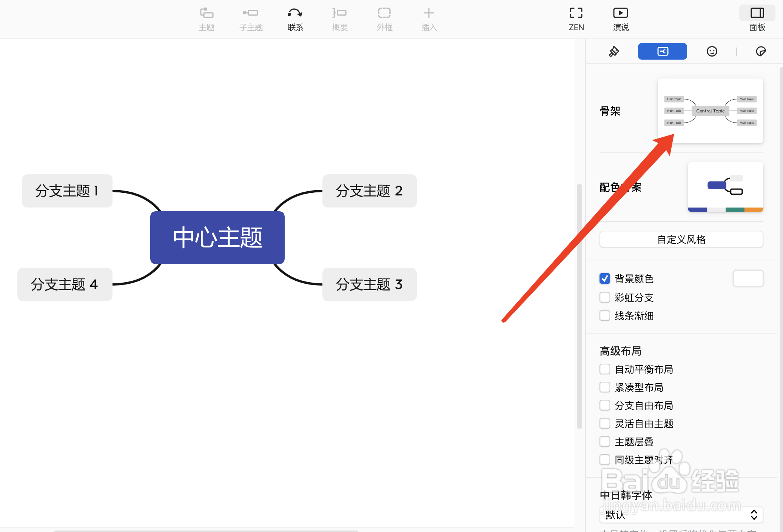The image size is (783, 532).
Task: Open the 中日韩字体 default font dropdown
Action: 681,515
